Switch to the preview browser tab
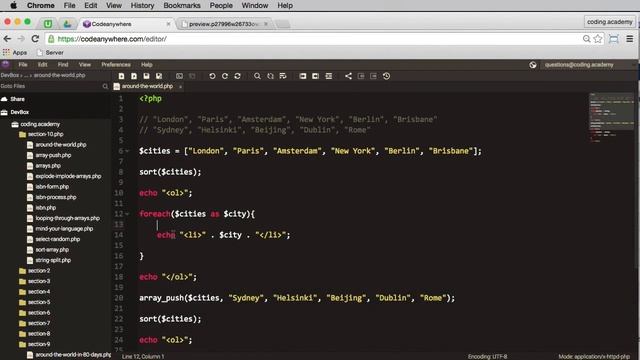Image resolution: width=640 pixels, height=360 pixels. point(224,24)
